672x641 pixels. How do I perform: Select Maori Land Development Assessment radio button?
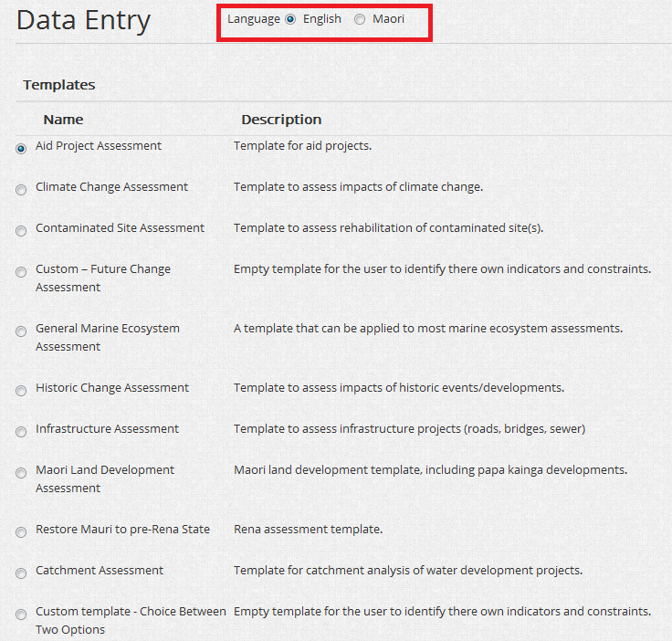pos(21,473)
